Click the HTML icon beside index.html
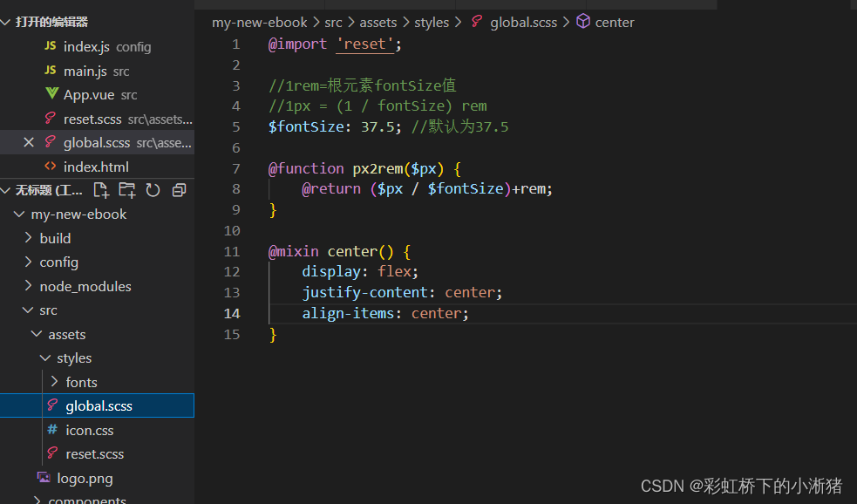 click(x=51, y=166)
